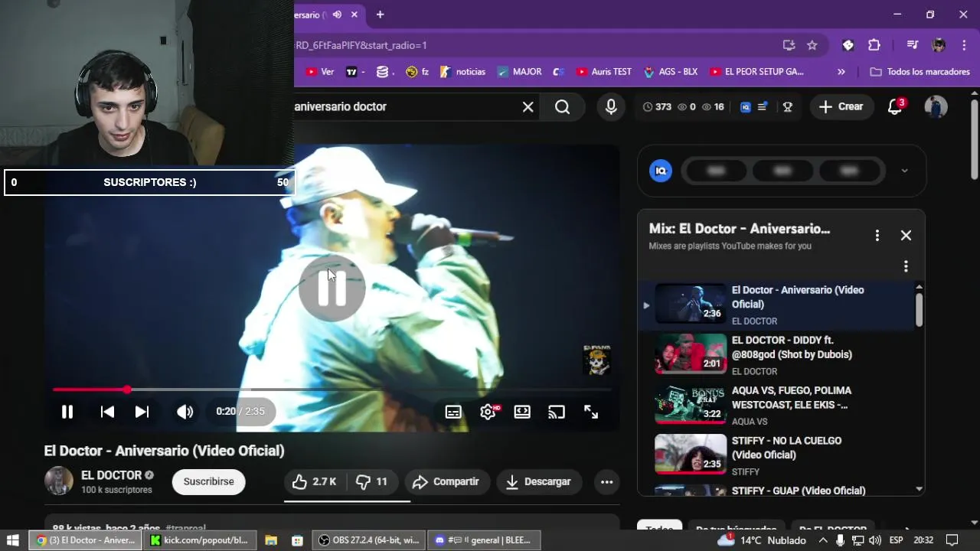Click the trophy icon in header

click(787, 107)
